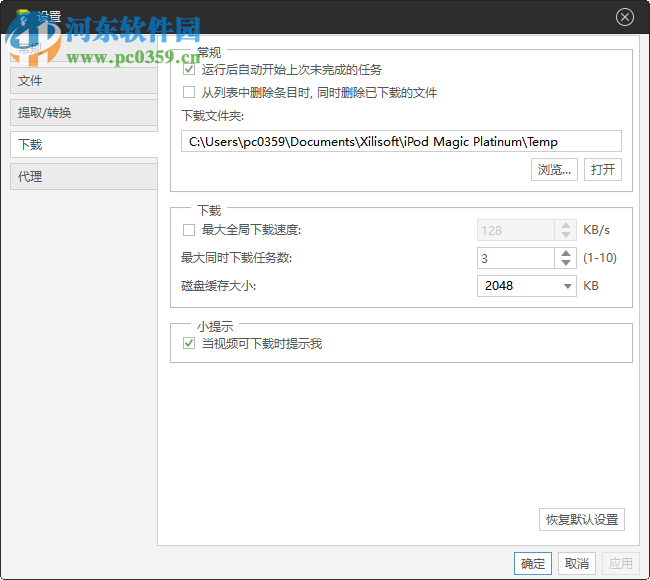Open the 代理 settings tab
The height and width of the screenshot is (580, 650).
[x=84, y=176]
